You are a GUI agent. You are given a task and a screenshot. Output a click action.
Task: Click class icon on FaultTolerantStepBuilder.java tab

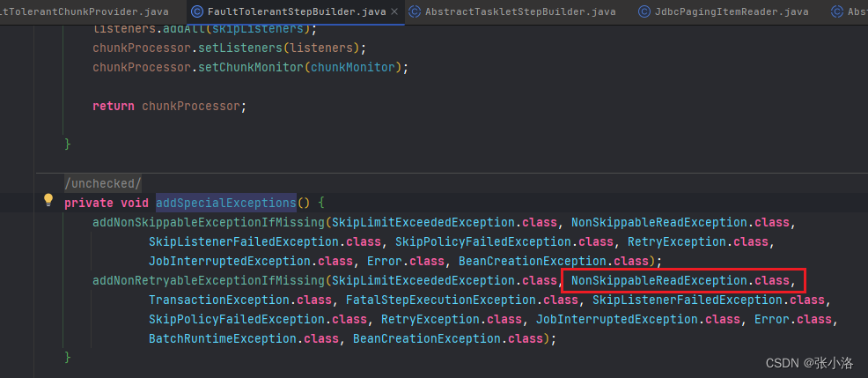[196, 11]
